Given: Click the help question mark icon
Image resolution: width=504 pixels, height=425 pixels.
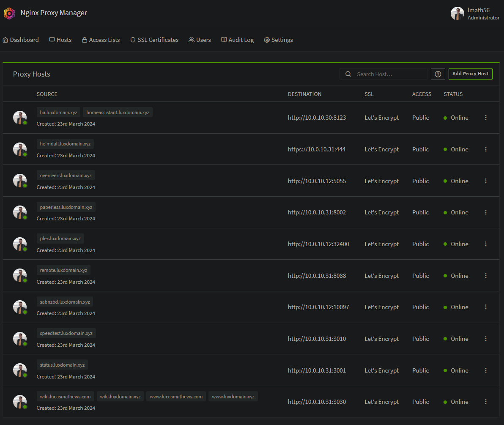Looking at the screenshot, I should (438, 74).
